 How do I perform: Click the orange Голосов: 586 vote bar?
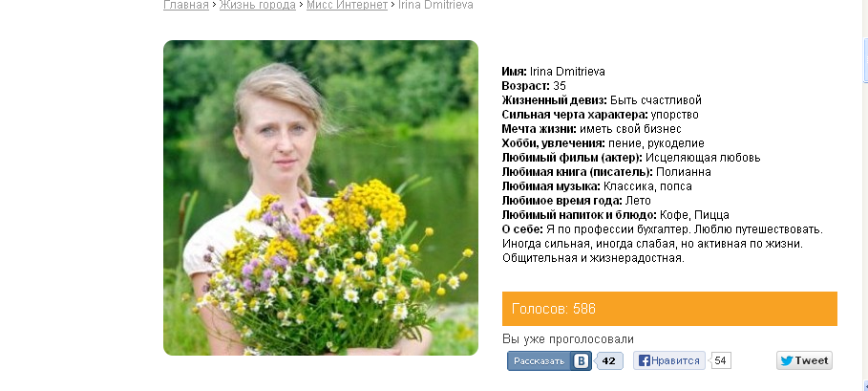pos(669,309)
